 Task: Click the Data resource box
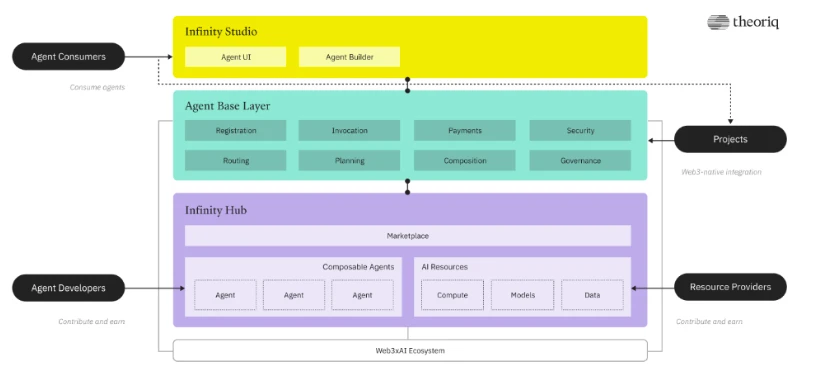(592, 295)
